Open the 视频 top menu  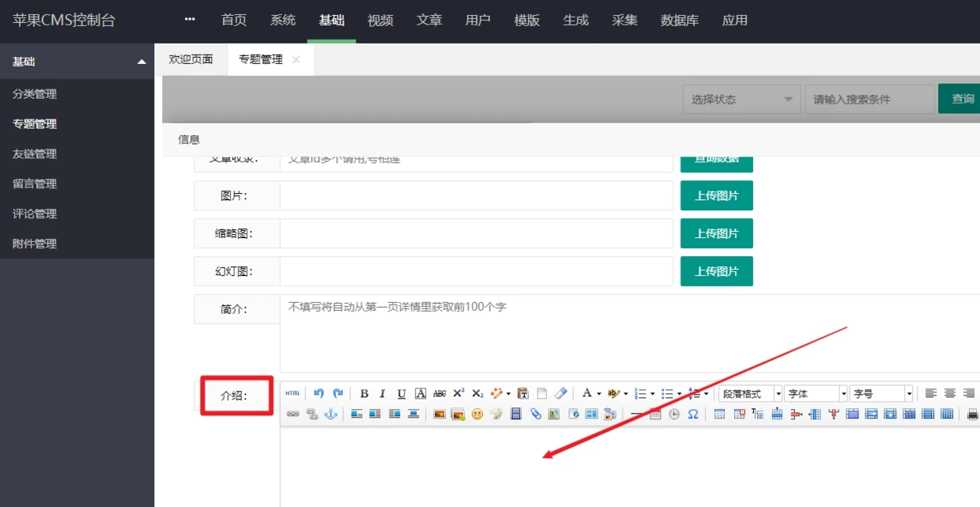[x=380, y=21]
